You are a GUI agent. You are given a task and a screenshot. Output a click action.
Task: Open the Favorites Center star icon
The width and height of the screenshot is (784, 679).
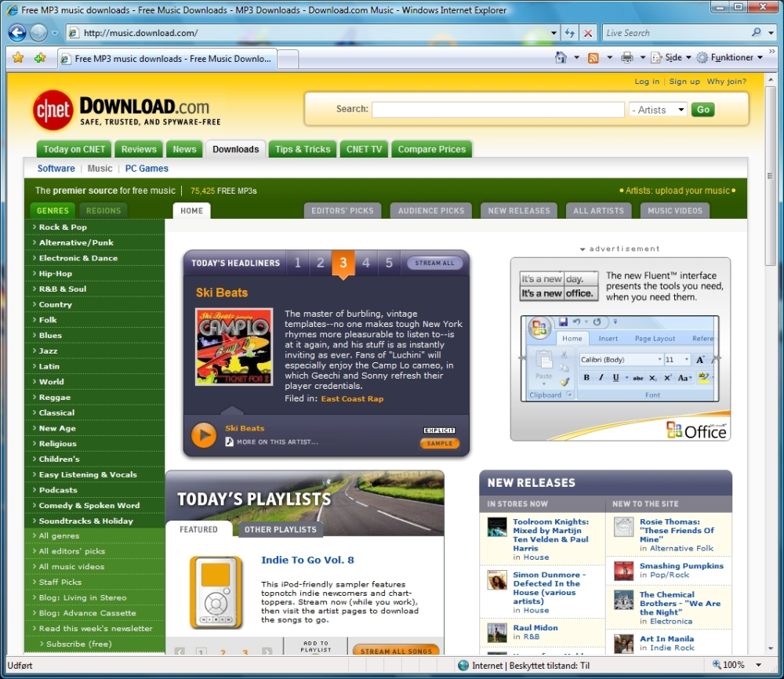18,58
